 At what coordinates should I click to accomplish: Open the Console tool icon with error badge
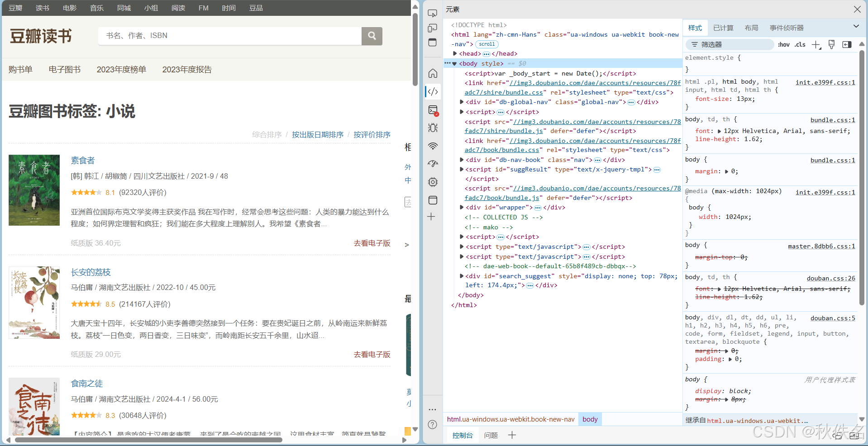click(x=433, y=110)
